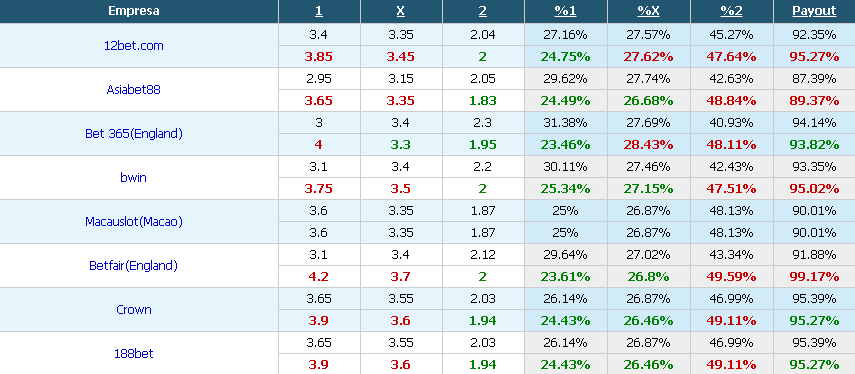Image resolution: width=855 pixels, height=374 pixels.
Task: Open the Macauslot(Macao) link
Action: (134, 221)
